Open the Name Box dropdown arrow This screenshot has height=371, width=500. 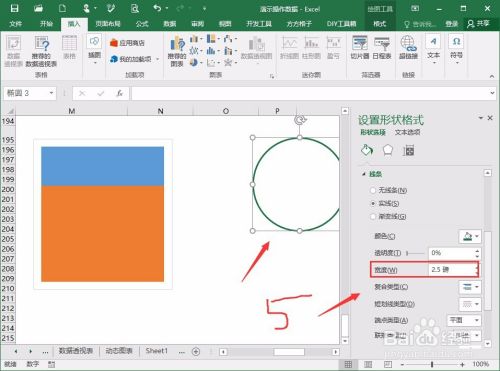51,93
